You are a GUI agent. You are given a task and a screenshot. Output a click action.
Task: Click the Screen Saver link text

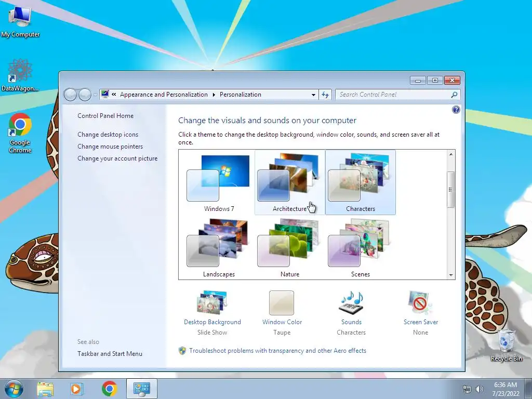(x=421, y=322)
